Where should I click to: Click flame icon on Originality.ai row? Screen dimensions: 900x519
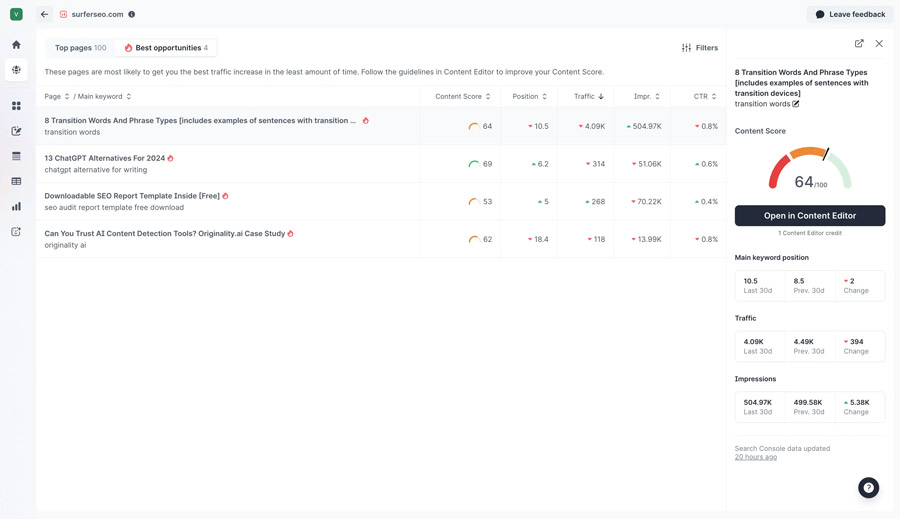click(290, 234)
